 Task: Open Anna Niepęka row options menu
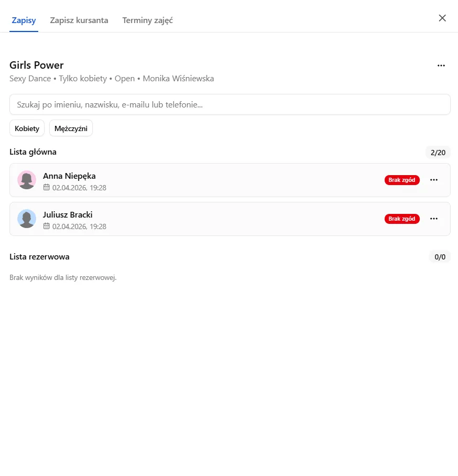tap(434, 180)
